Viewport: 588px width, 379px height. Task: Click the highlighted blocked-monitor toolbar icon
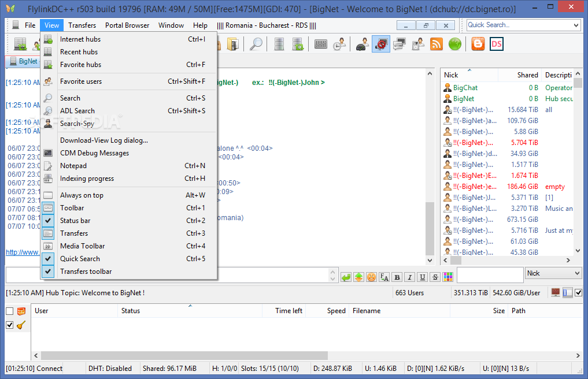coord(381,44)
